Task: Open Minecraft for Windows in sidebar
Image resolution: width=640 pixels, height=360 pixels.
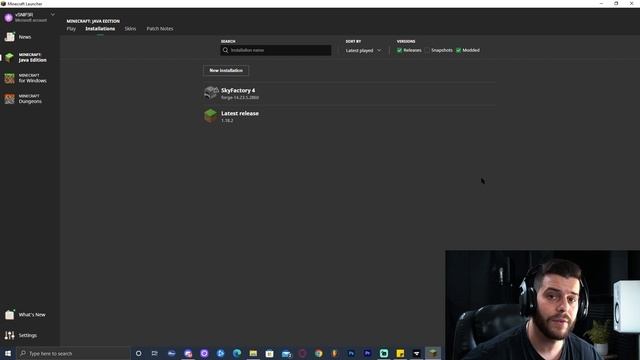Action: 26,78
